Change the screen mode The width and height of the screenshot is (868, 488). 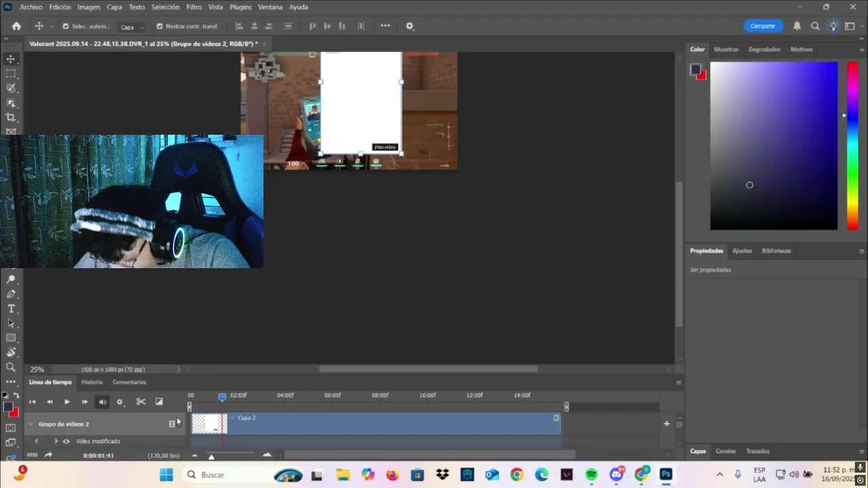pos(11,443)
